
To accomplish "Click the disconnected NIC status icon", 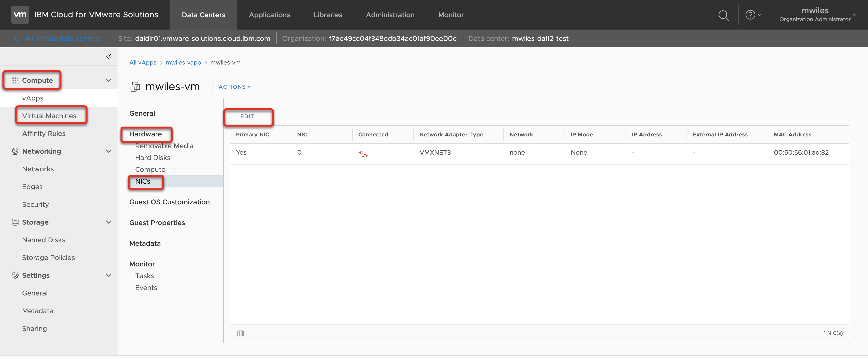I will pyautogui.click(x=363, y=154).
